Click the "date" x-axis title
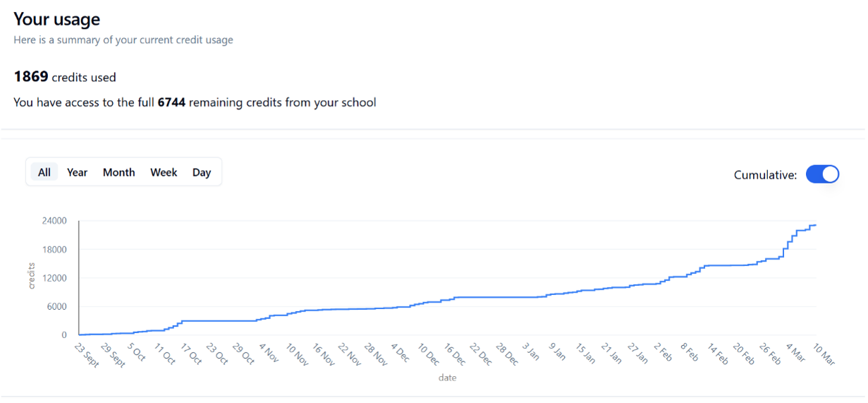 447,378
